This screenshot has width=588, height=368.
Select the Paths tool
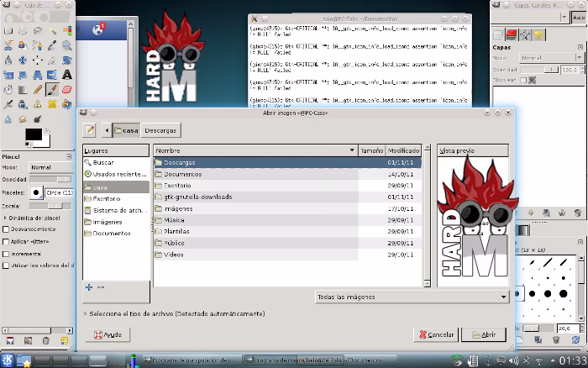coord(38,45)
